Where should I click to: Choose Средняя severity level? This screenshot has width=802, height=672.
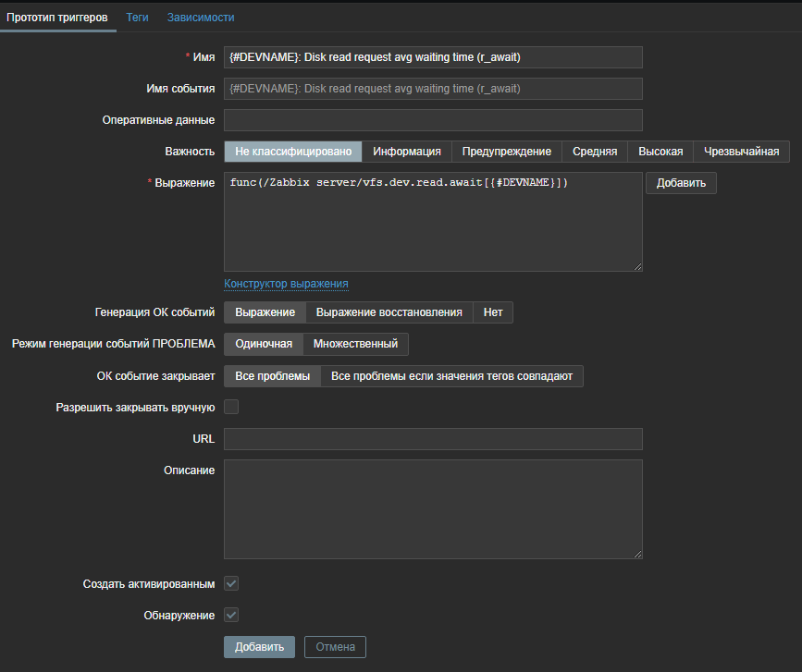[594, 152]
